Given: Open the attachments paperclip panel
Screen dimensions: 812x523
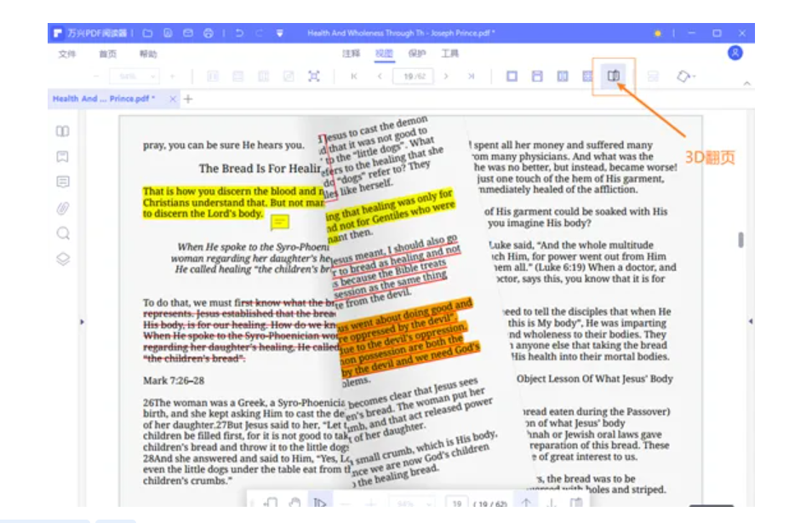Looking at the screenshot, I should pos(62,208).
